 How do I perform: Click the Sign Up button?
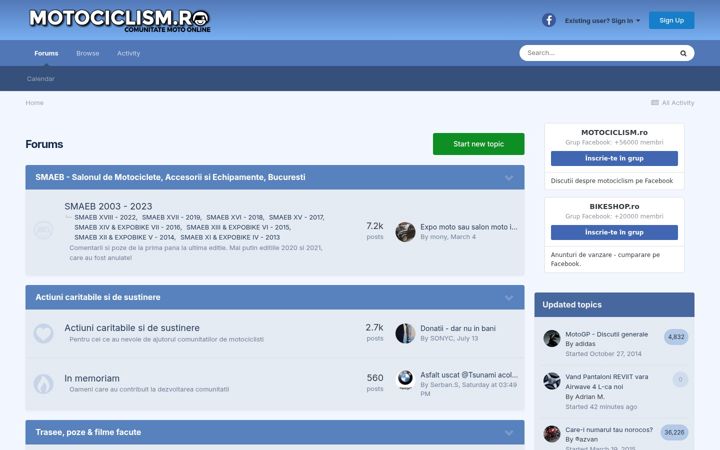pyautogui.click(x=671, y=21)
